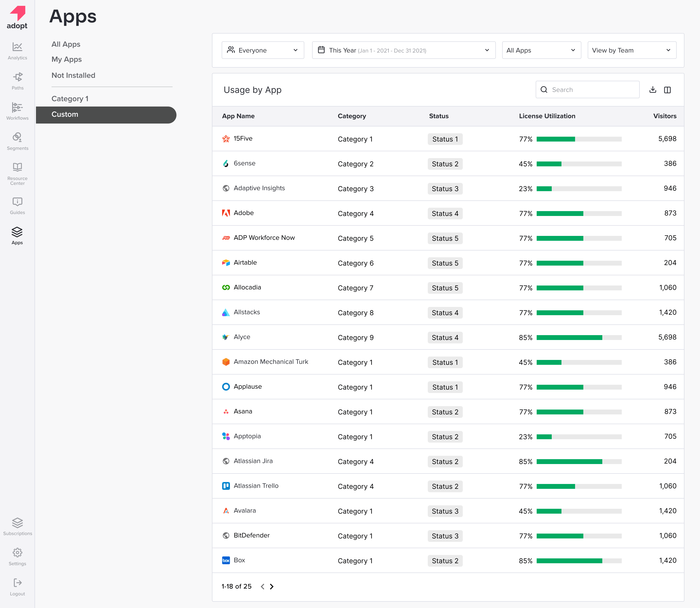
Task: Open Segments in the sidebar
Action: tap(17, 142)
